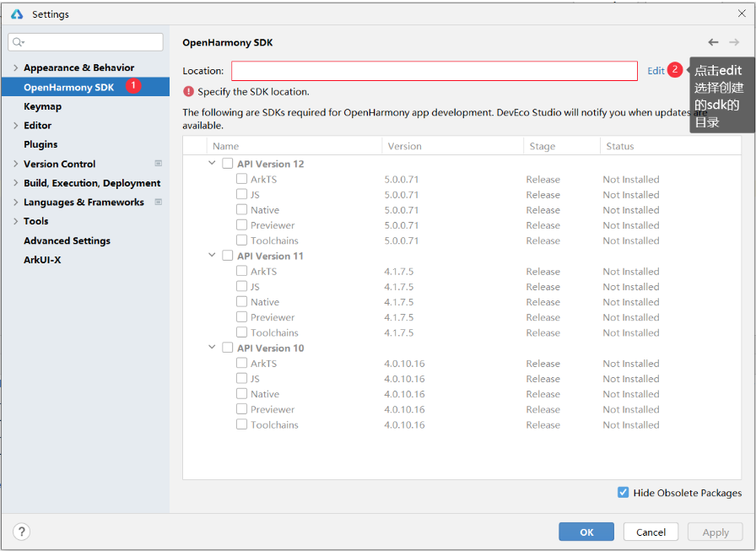Expand the Editor section
This screenshot has width=756, height=551.
coord(15,126)
